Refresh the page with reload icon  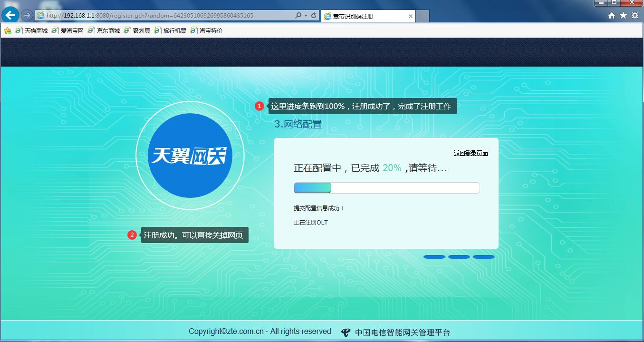click(x=314, y=16)
